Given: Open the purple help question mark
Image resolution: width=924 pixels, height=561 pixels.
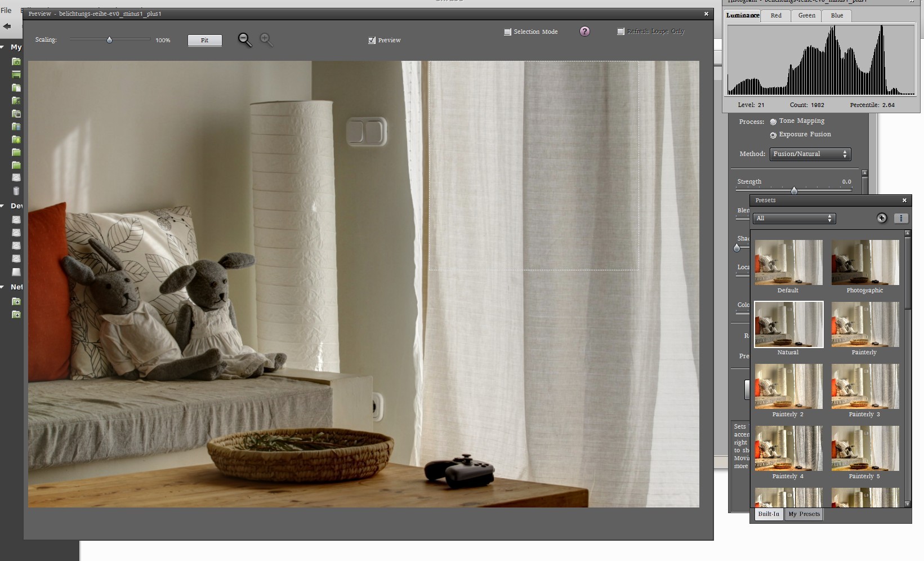Looking at the screenshot, I should [x=584, y=32].
